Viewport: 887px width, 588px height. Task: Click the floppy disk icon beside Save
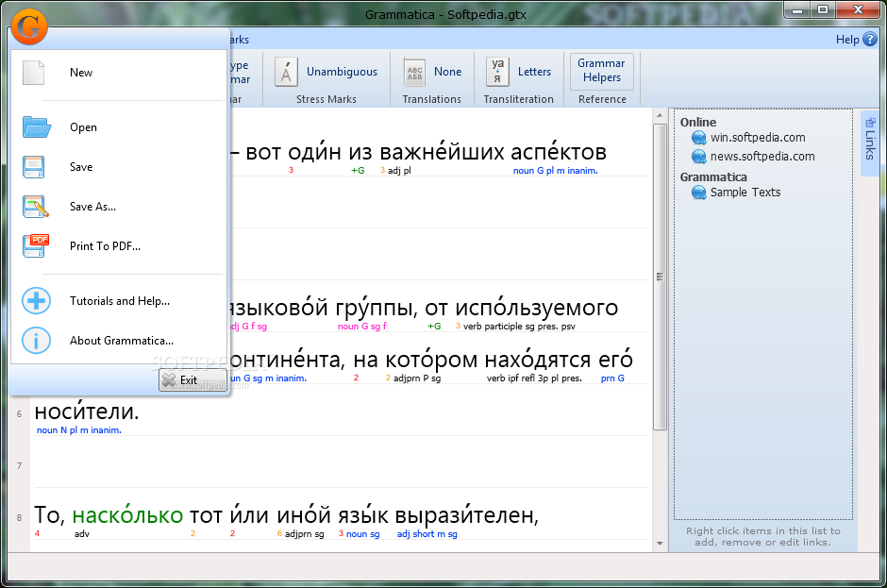[x=33, y=167]
